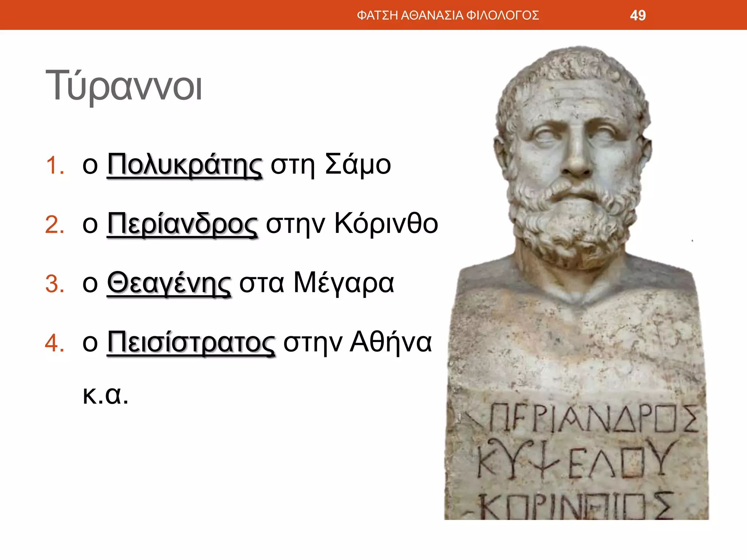This screenshot has width=747, height=560.
Task: Click list number 4.
Action: 55,343
